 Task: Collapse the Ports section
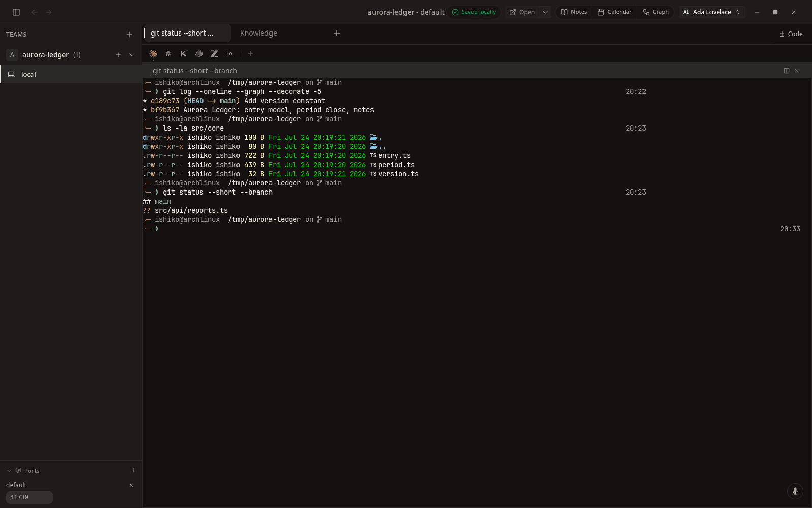[x=9, y=471]
